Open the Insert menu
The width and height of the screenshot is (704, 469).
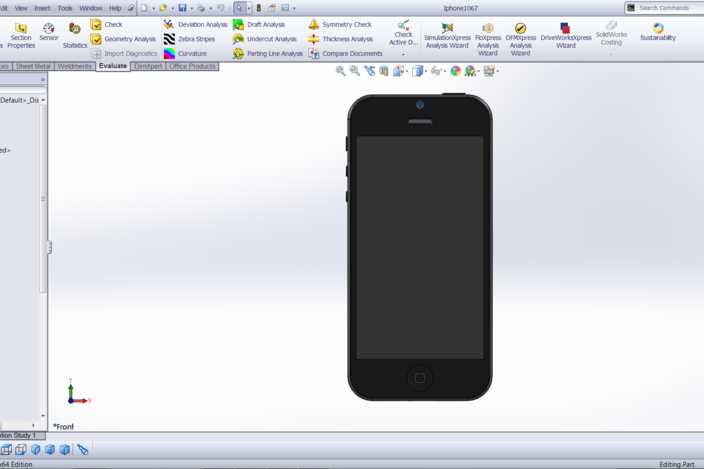[x=42, y=8]
